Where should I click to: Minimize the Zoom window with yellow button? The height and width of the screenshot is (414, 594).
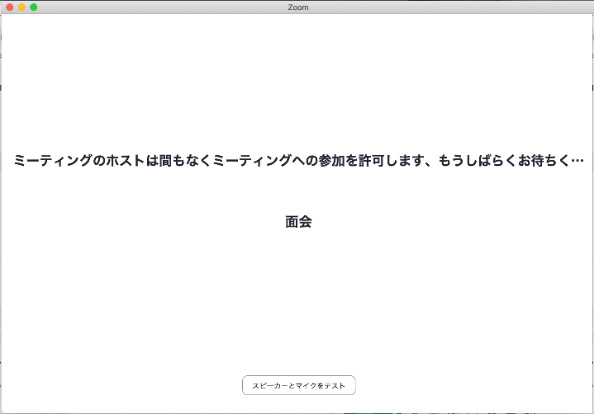(22, 7)
